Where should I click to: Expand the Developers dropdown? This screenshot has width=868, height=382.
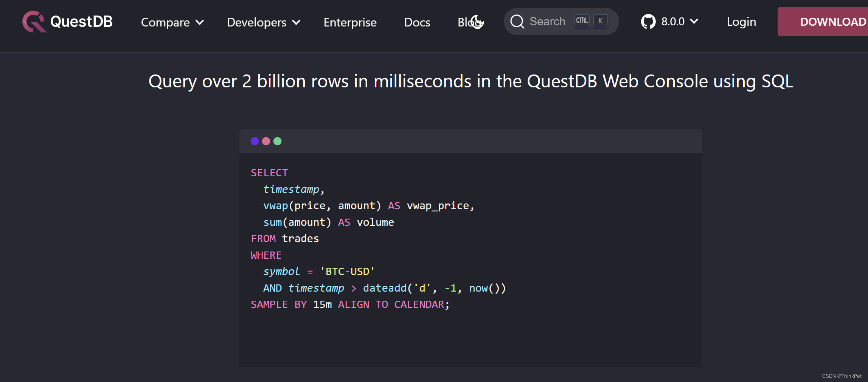[x=264, y=22]
